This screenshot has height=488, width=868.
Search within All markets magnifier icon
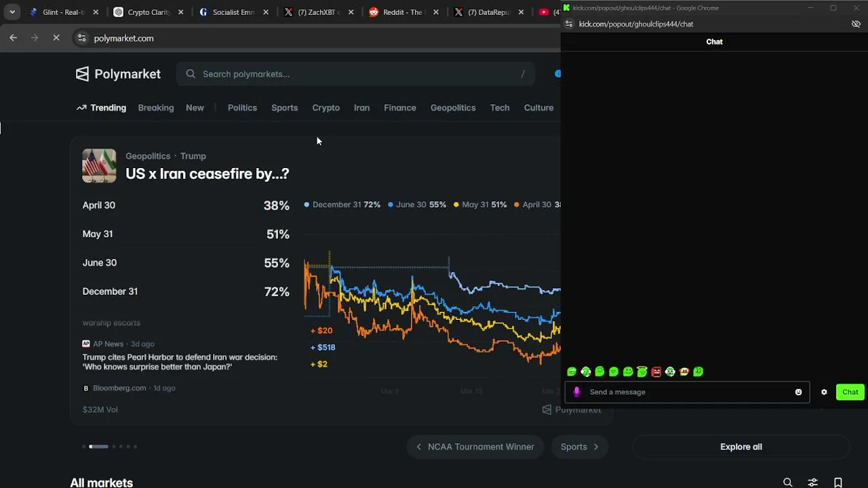[x=787, y=483]
